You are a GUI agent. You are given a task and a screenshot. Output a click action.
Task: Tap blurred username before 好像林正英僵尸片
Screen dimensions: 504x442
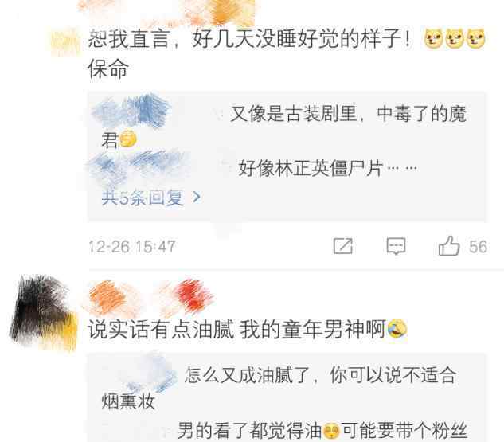tap(139, 166)
